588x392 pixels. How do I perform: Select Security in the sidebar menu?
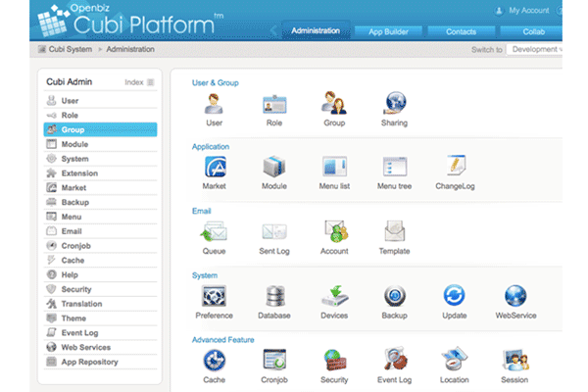click(x=100, y=290)
